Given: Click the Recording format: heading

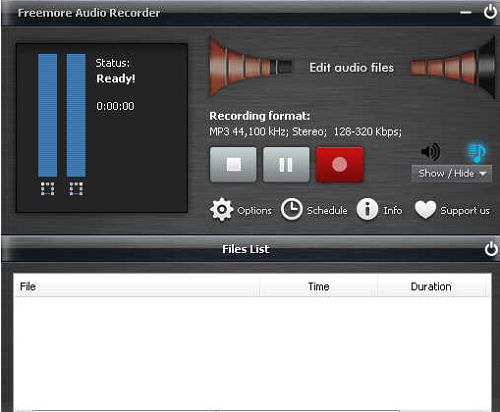Looking at the screenshot, I should (x=260, y=116).
